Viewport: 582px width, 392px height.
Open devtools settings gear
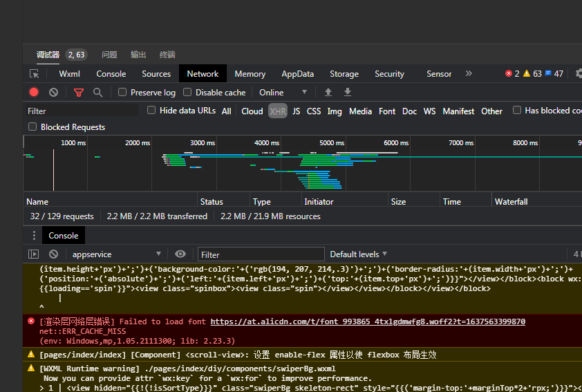point(579,73)
